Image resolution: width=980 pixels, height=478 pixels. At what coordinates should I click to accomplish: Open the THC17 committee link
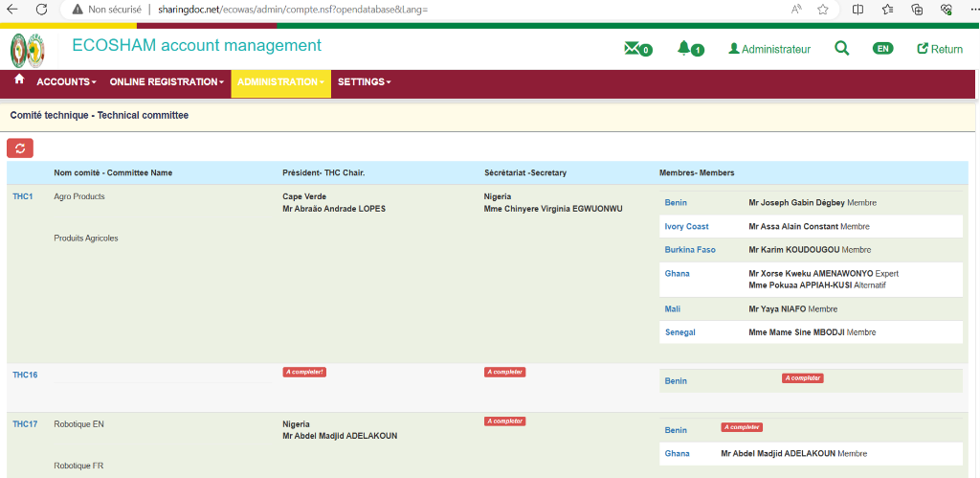25,423
